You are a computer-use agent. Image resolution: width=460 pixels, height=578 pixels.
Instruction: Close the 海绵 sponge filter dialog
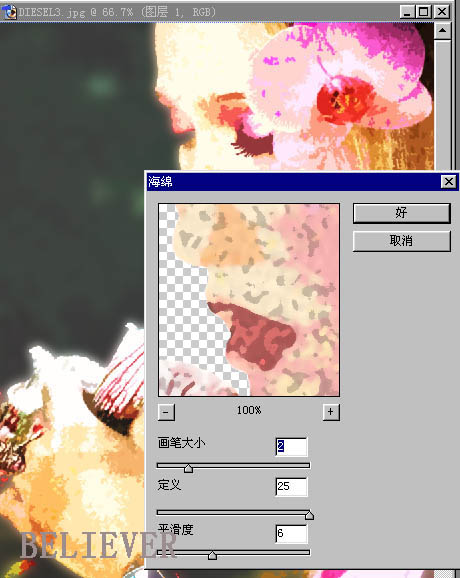point(449,182)
